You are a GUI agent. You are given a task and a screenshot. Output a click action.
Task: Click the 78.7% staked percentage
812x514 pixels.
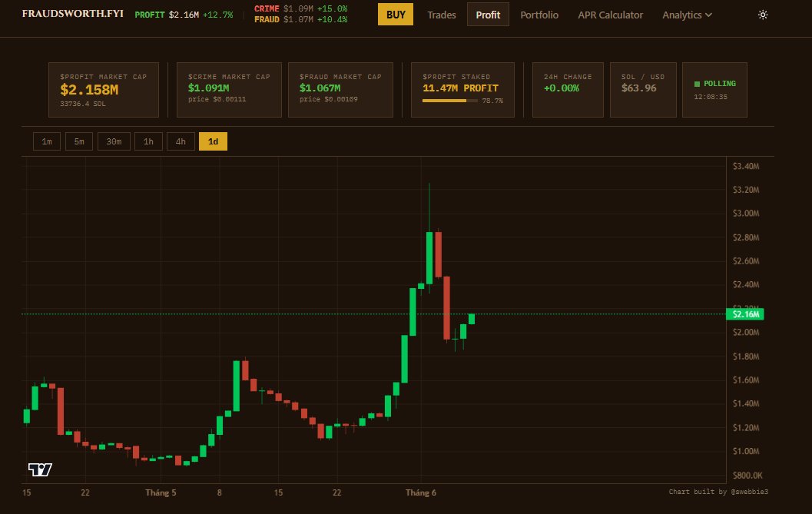coord(492,101)
